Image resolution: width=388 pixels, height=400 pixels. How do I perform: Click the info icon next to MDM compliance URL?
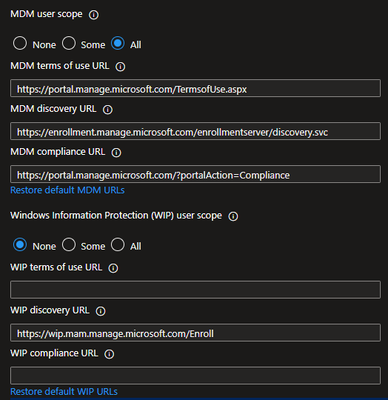[116, 153]
